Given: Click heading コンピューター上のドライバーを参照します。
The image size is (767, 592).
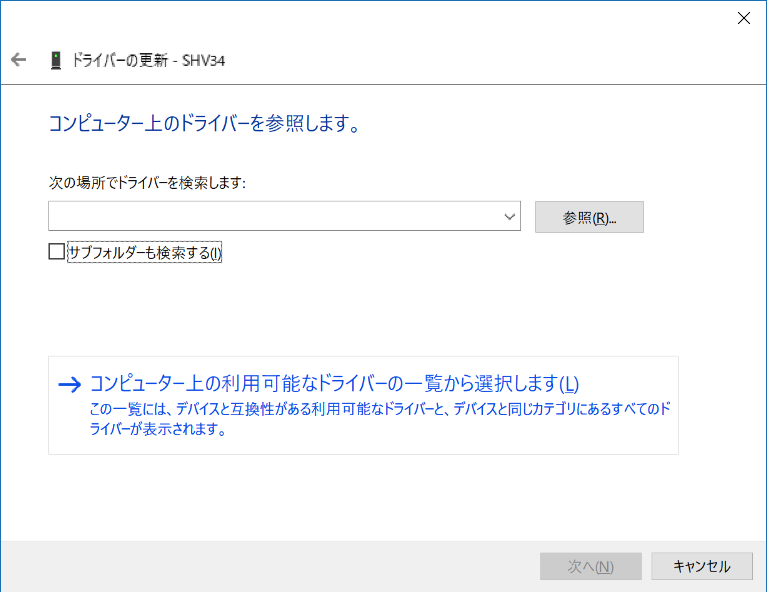Looking at the screenshot, I should click(x=204, y=123).
